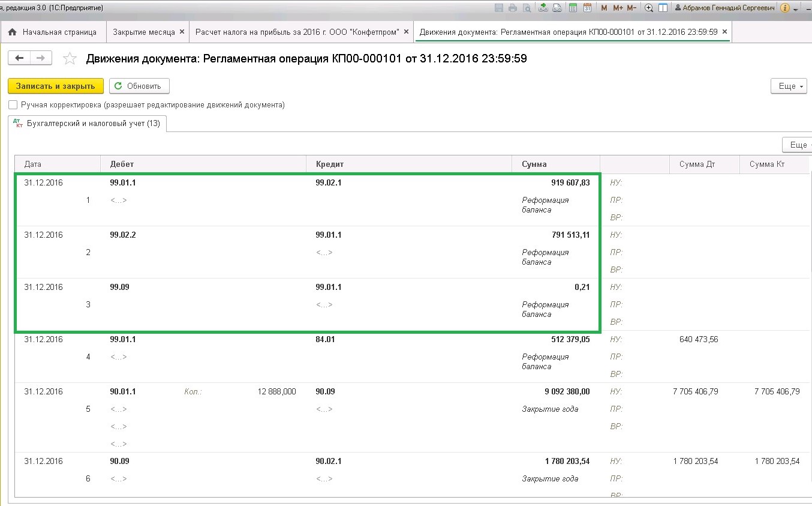The width and height of the screenshot is (812, 506).
Task: Add page to favorites with star icon
Action: click(x=70, y=58)
